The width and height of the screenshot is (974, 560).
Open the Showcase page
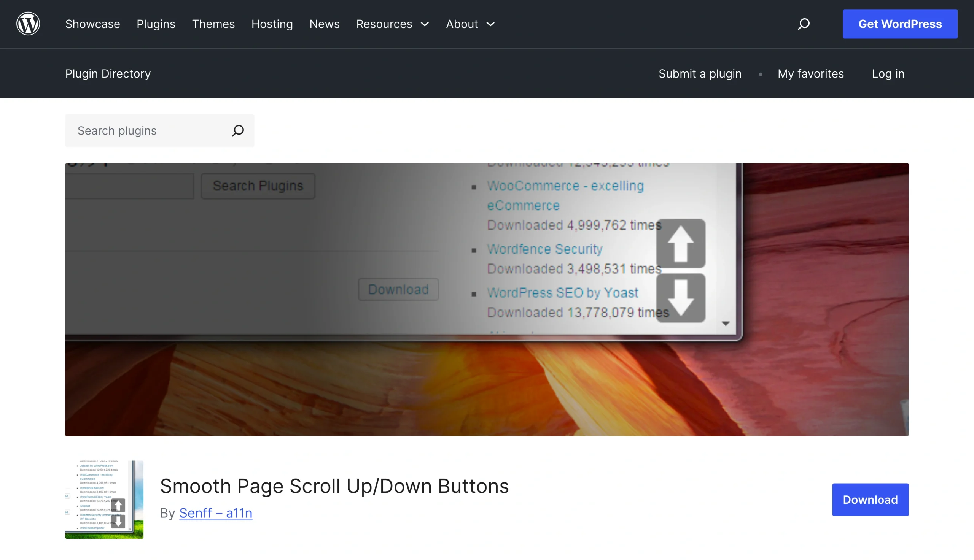(x=93, y=24)
